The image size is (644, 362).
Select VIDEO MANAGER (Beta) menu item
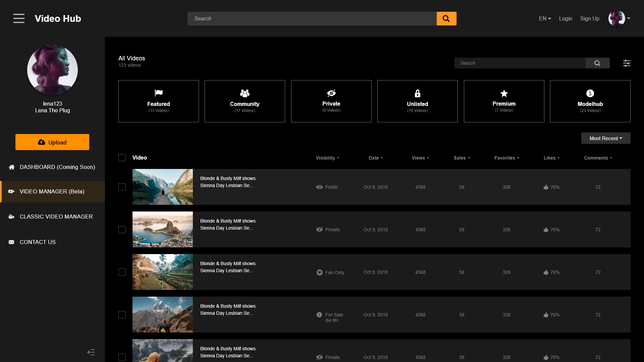point(52,191)
